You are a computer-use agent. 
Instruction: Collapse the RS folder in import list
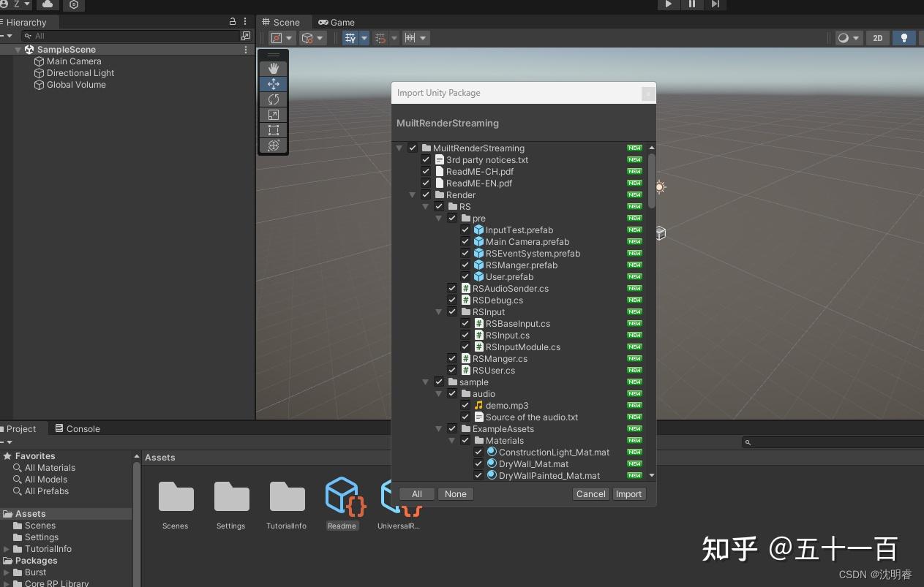426,207
